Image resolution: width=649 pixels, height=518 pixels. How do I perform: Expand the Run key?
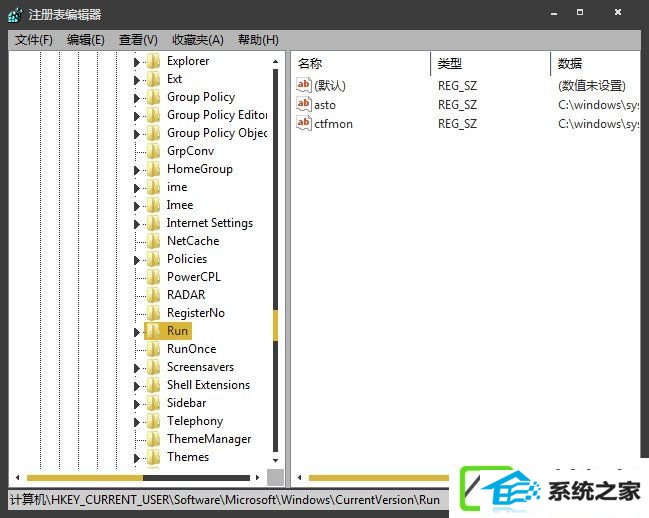click(x=137, y=332)
